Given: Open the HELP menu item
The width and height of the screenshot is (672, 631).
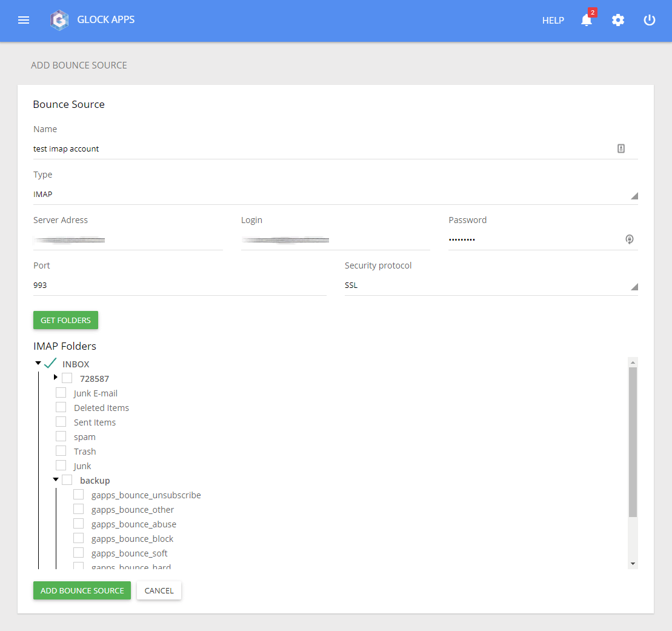Looking at the screenshot, I should click(x=553, y=21).
